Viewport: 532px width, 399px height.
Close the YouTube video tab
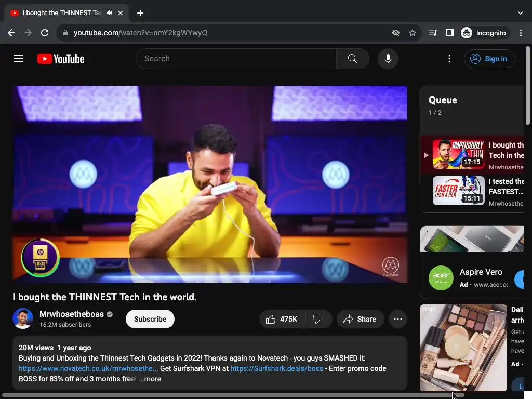coord(121,13)
